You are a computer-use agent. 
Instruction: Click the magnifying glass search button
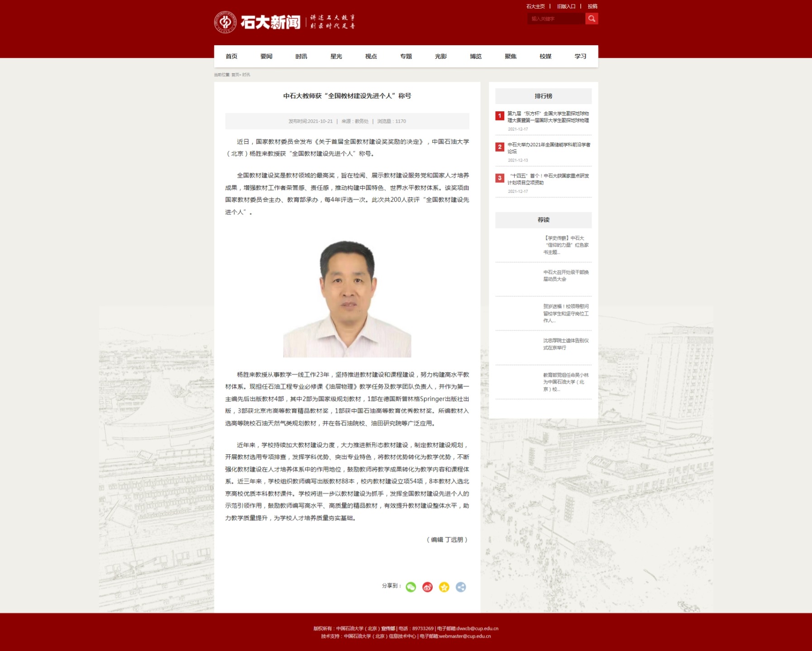click(x=591, y=19)
